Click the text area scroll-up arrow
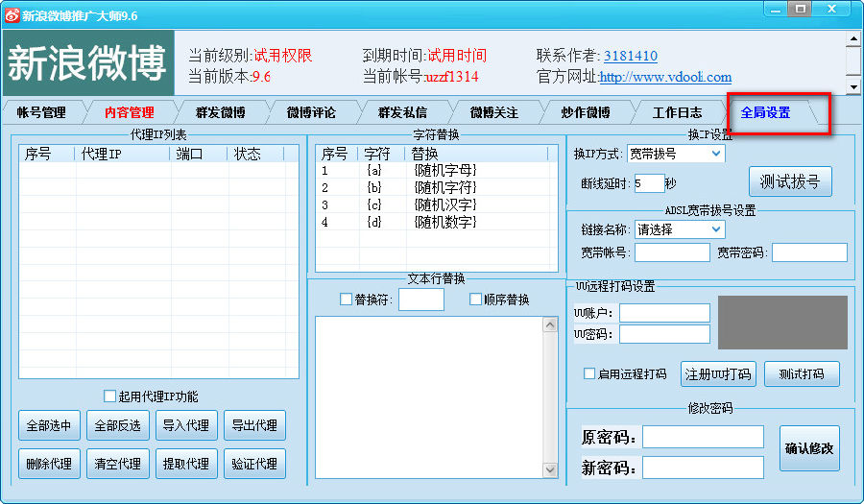 [x=550, y=325]
